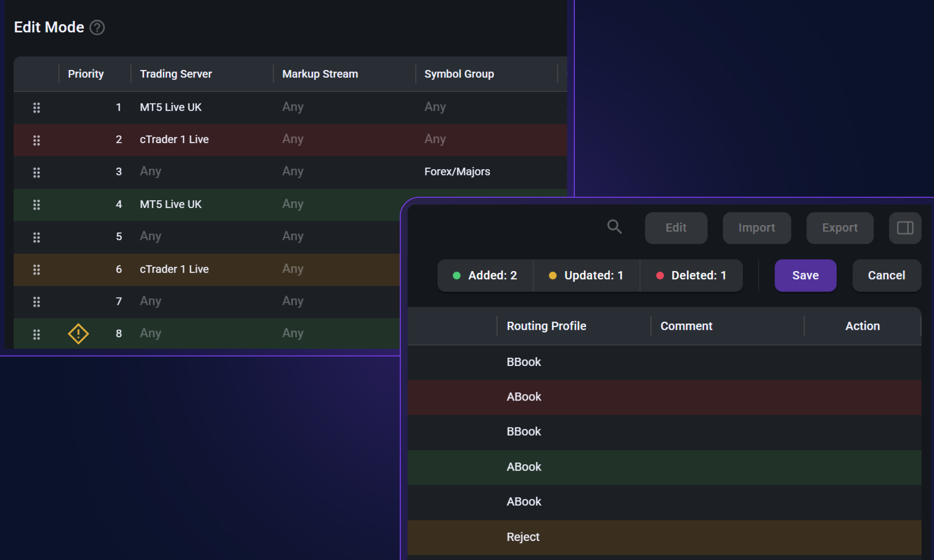
Task: Click the Edit button
Action: coord(676,228)
